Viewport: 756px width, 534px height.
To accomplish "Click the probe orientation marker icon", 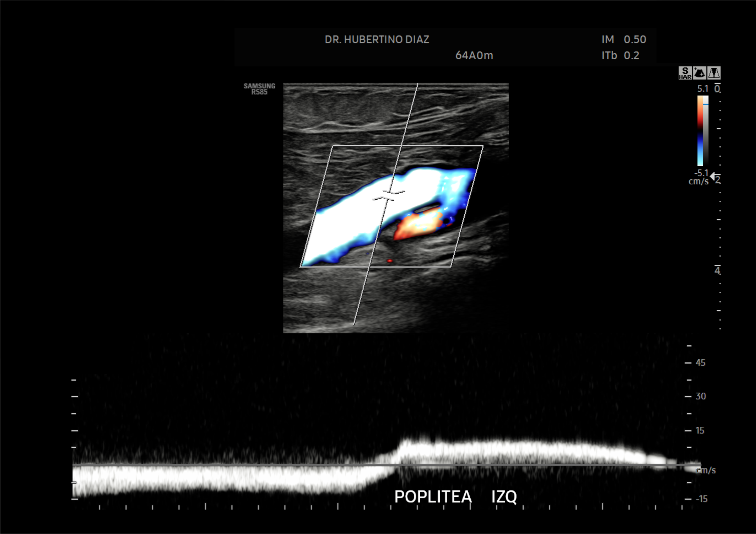I will pyautogui.click(x=699, y=73).
